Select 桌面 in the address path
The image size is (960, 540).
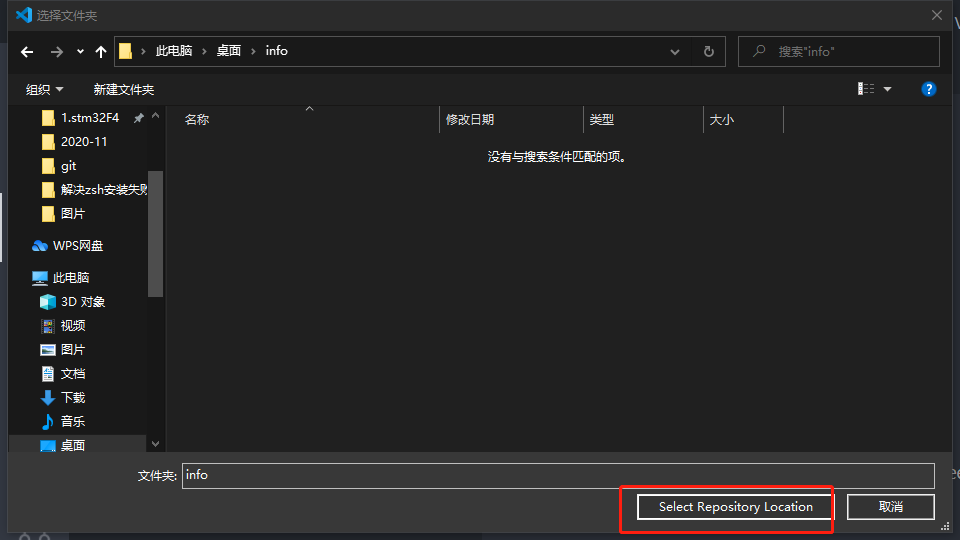pos(229,51)
